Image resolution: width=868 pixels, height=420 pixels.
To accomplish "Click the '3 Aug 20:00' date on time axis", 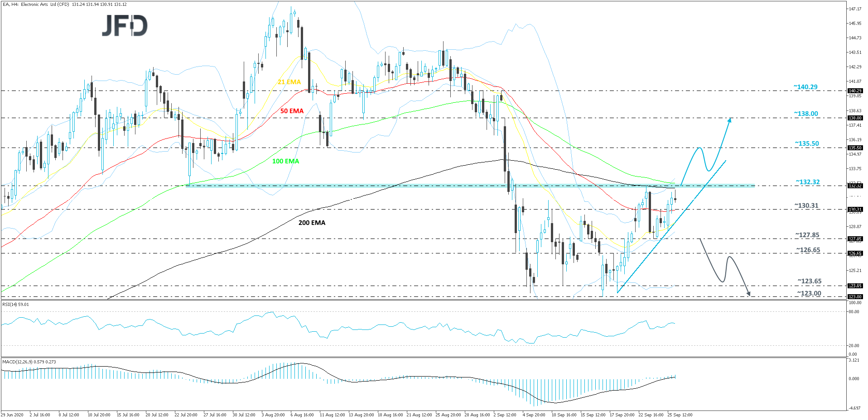I will point(273,415).
